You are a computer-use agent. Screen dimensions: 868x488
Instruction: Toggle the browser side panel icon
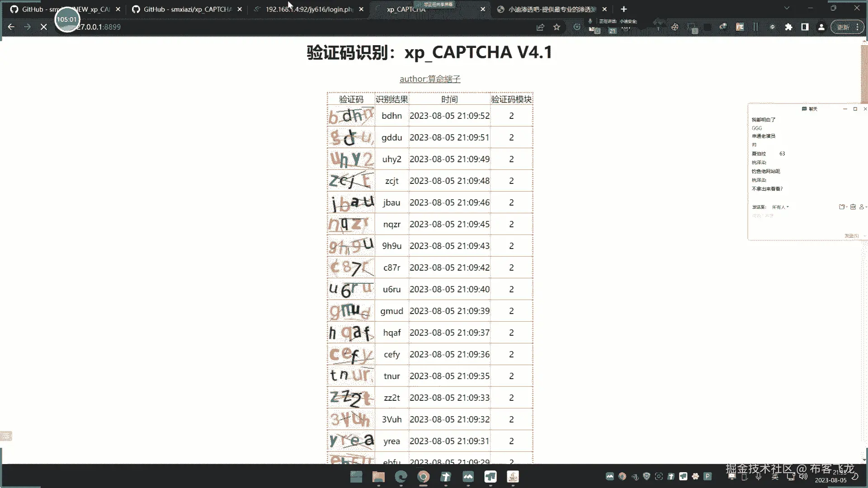point(805,27)
